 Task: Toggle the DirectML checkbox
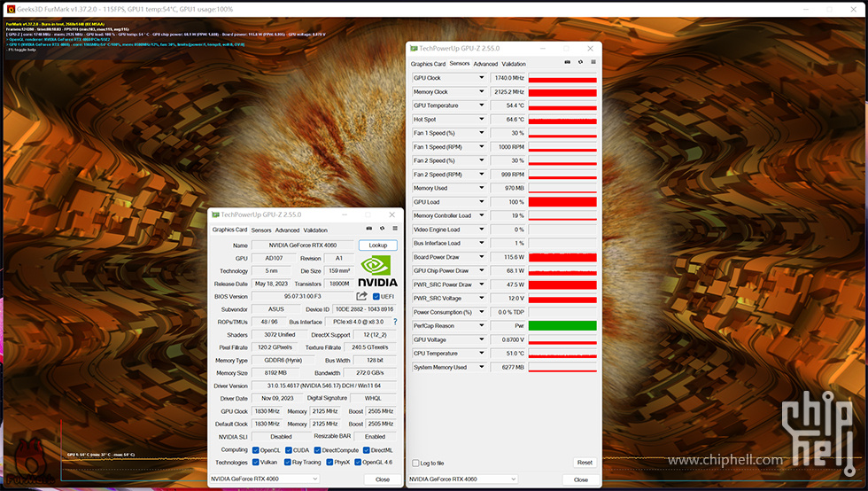tap(366, 450)
